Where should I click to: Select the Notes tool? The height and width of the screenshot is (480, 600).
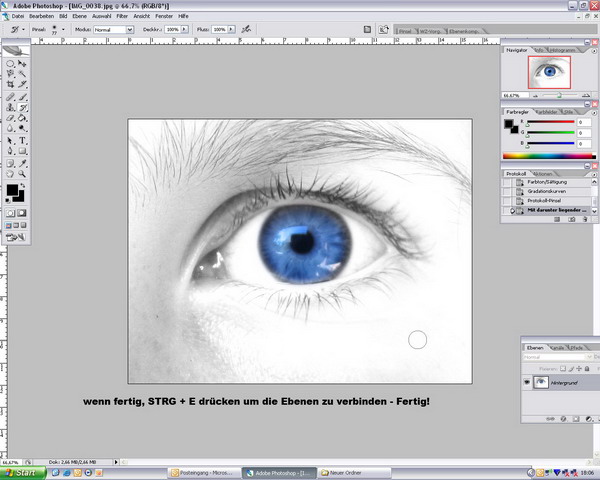10,164
